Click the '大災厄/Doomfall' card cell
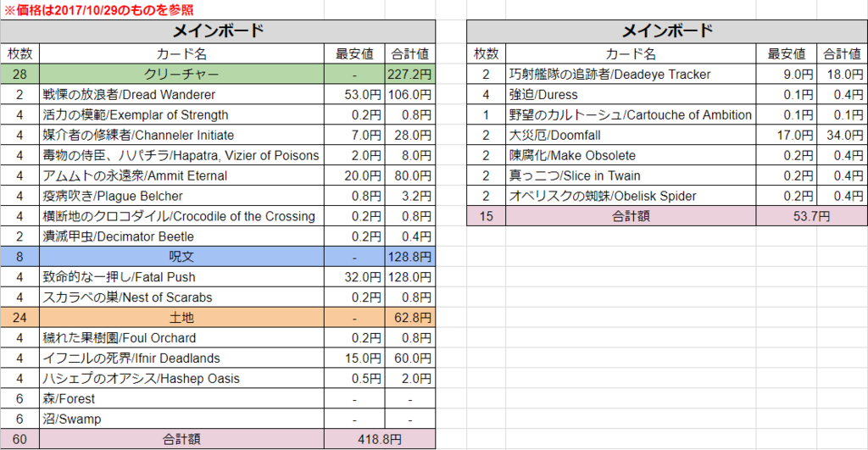Image resolution: width=868 pixels, height=450 pixels. coord(631,135)
